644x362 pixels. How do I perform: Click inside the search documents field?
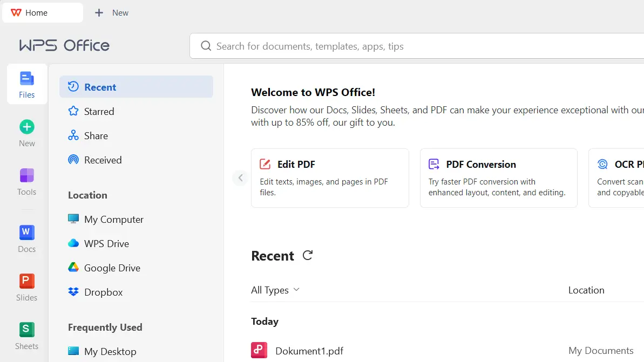[324, 46]
